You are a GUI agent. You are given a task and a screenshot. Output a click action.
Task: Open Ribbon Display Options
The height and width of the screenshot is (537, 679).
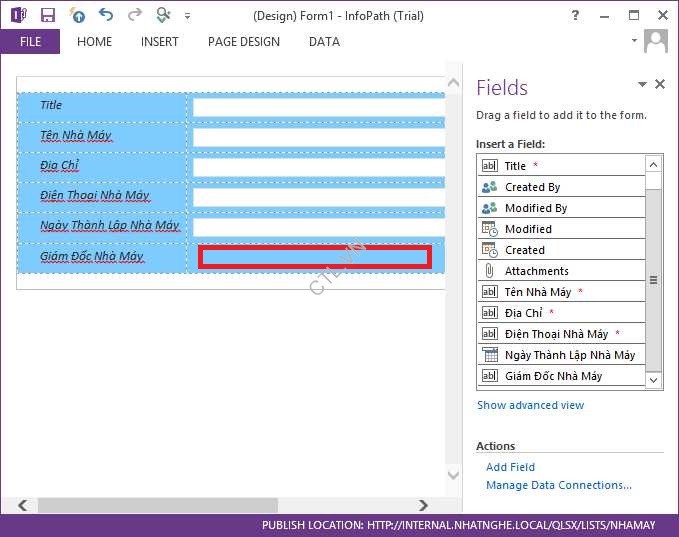tap(603, 16)
